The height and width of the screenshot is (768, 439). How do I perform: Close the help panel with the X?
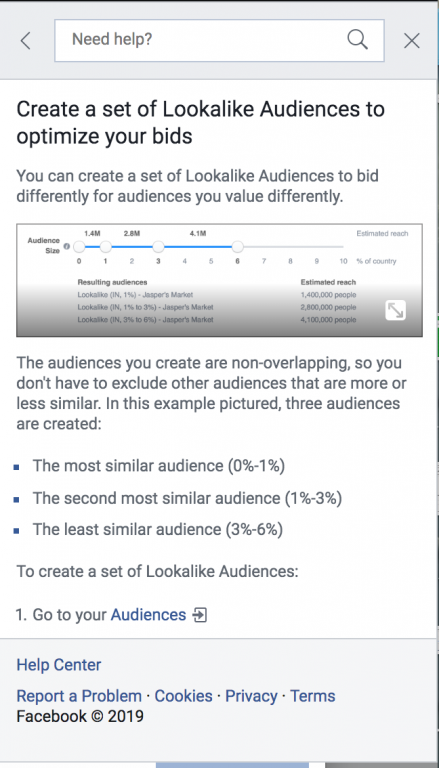tap(412, 41)
